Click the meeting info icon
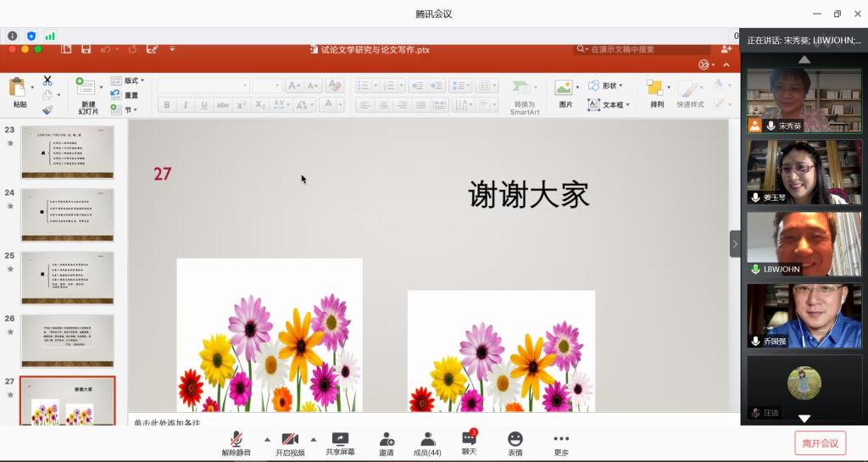Image resolution: width=868 pixels, height=462 pixels. 12,36
